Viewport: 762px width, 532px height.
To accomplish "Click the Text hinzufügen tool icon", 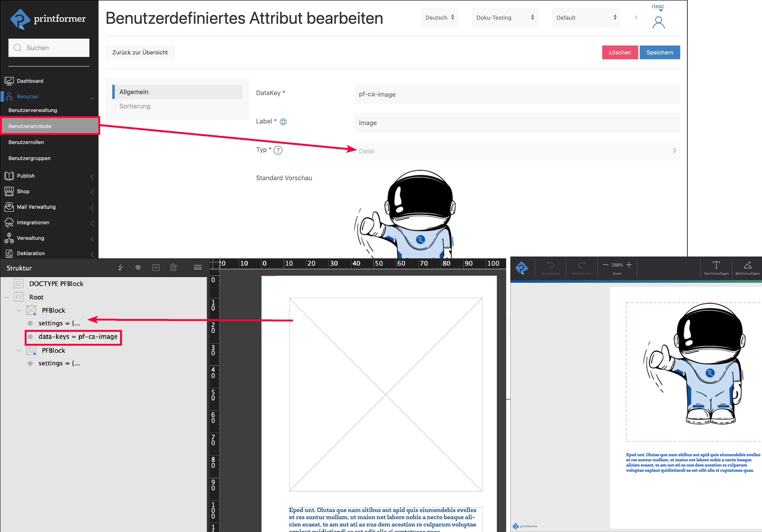I will 716,265.
